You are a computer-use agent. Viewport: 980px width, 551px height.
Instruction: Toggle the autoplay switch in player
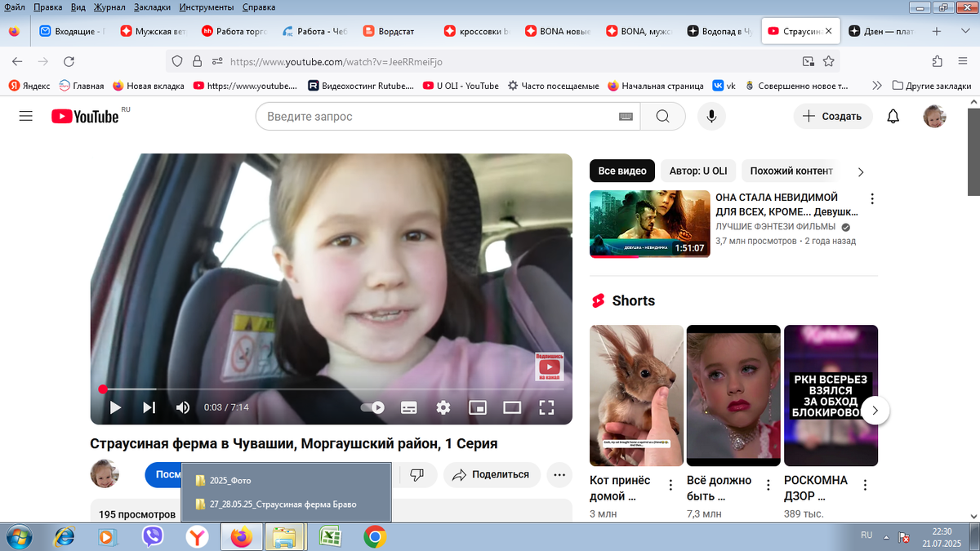372,407
